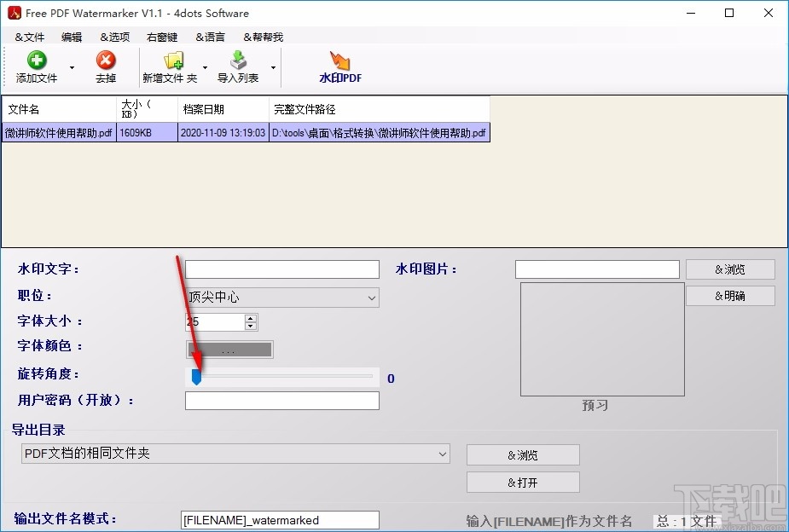
Task: Focus the 水印文字 text input
Action: (281, 269)
